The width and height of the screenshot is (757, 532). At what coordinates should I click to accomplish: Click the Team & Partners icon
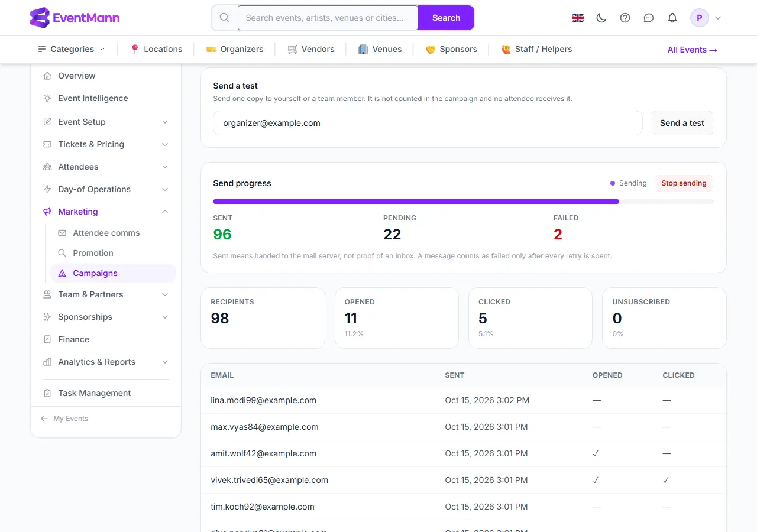(47, 294)
